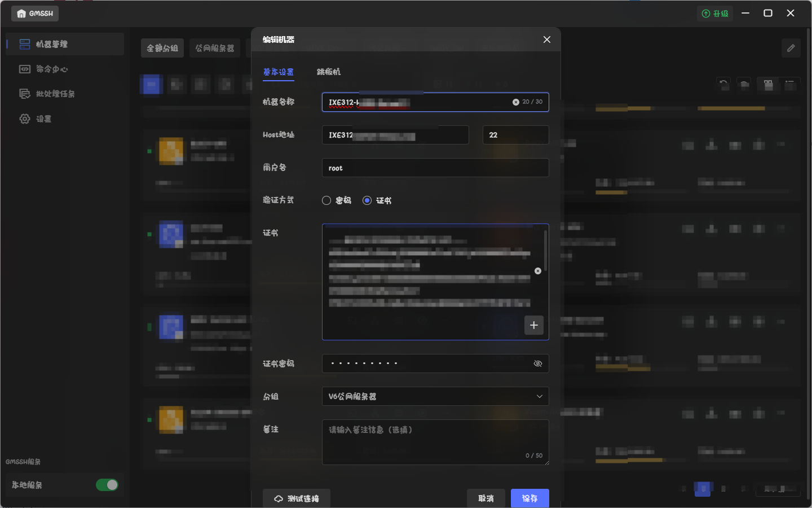Click the 证书 text area scrollbar
812x508 pixels.
[545, 251]
